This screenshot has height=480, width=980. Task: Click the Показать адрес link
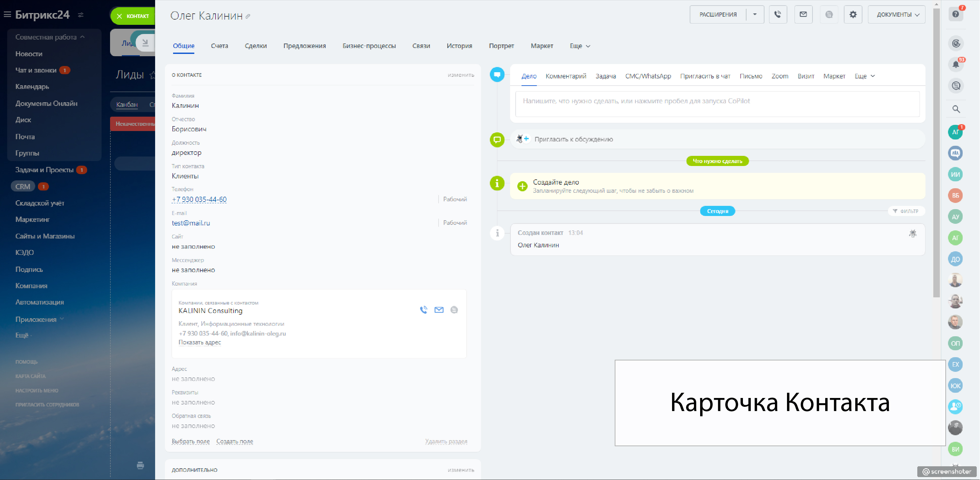coord(199,342)
